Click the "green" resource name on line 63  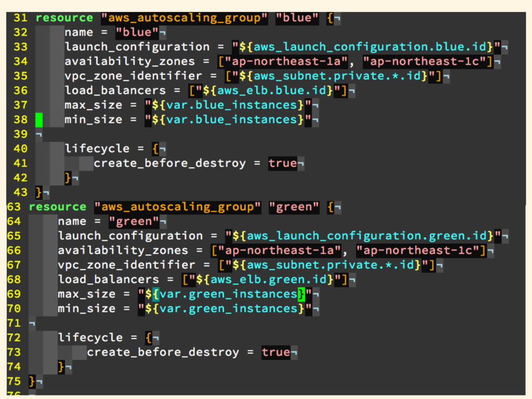(x=294, y=207)
